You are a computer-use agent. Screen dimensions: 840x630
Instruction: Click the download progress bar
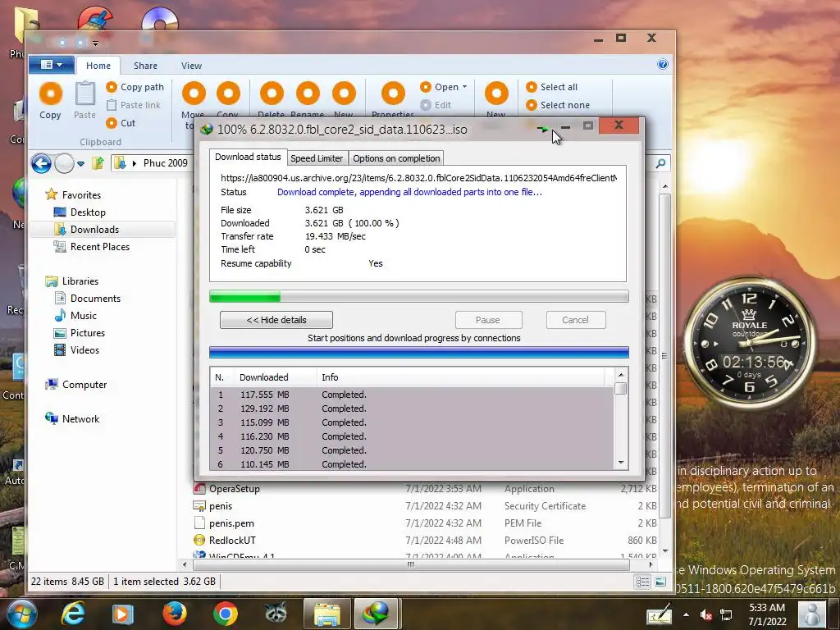click(x=419, y=296)
